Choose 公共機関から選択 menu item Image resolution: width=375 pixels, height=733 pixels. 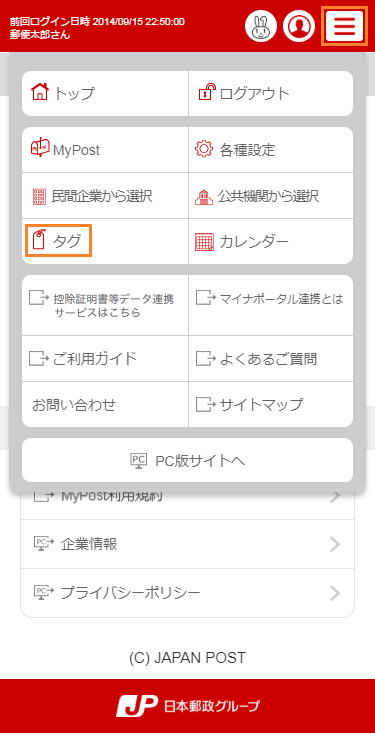coord(271,195)
